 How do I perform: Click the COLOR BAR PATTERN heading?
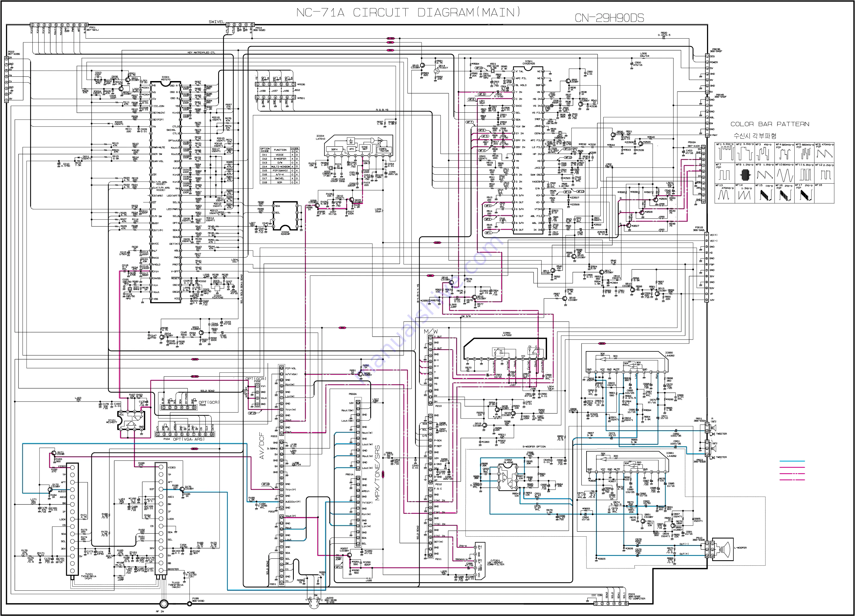770,124
